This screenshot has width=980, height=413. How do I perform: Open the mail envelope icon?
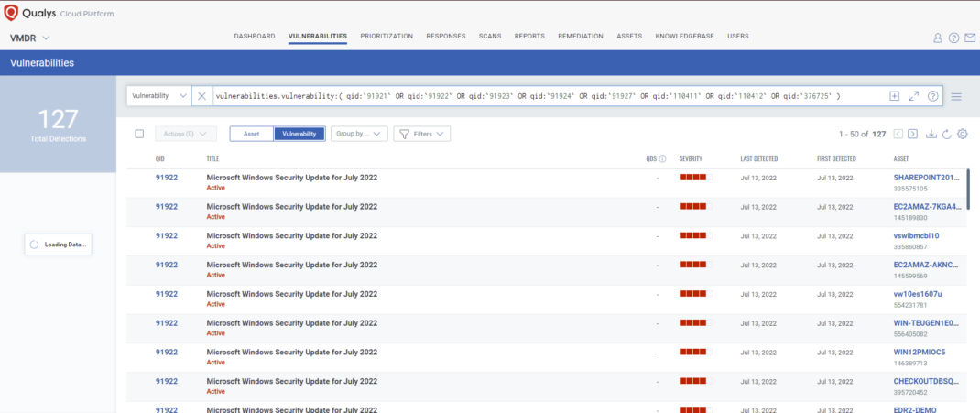click(x=969, y=38)
